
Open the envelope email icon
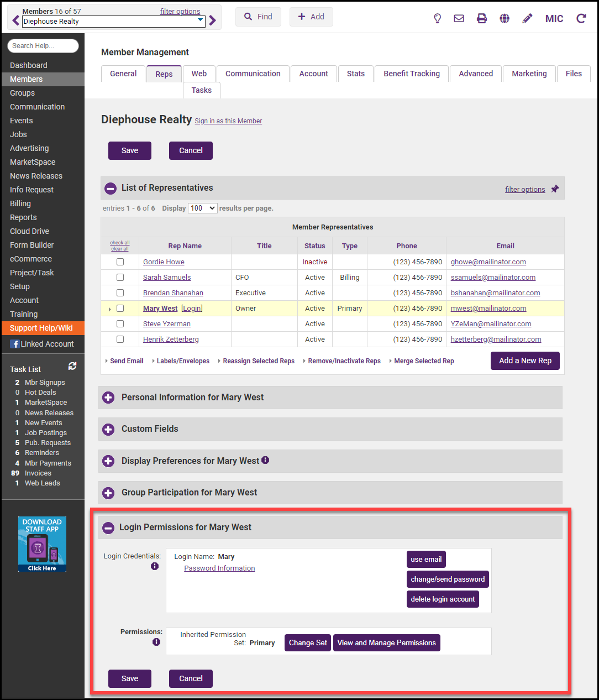[459, 18]
